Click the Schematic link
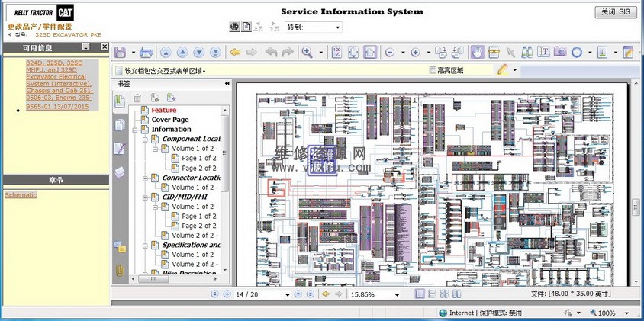 (x=21, y=195)
